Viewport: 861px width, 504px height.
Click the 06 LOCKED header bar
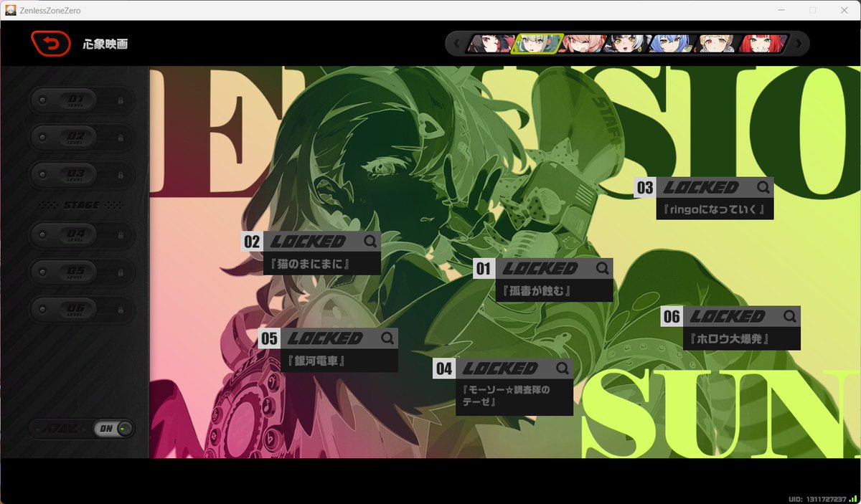pyautogui.click(x=730, y=316)
